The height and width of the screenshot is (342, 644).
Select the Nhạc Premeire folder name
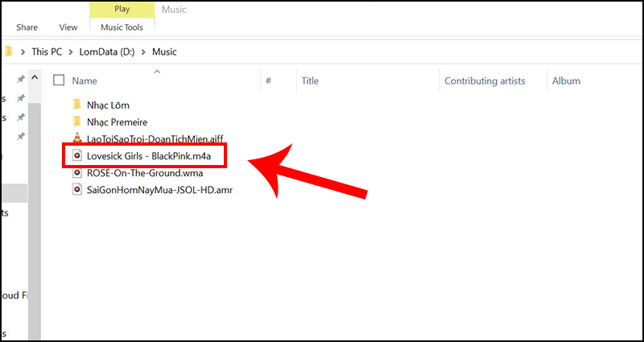[117, 122]
